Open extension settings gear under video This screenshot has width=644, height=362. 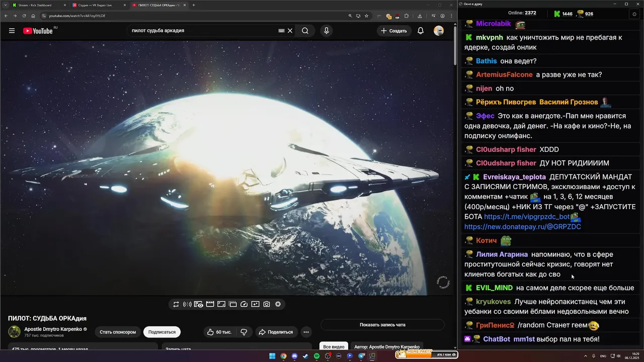point(278,304)
